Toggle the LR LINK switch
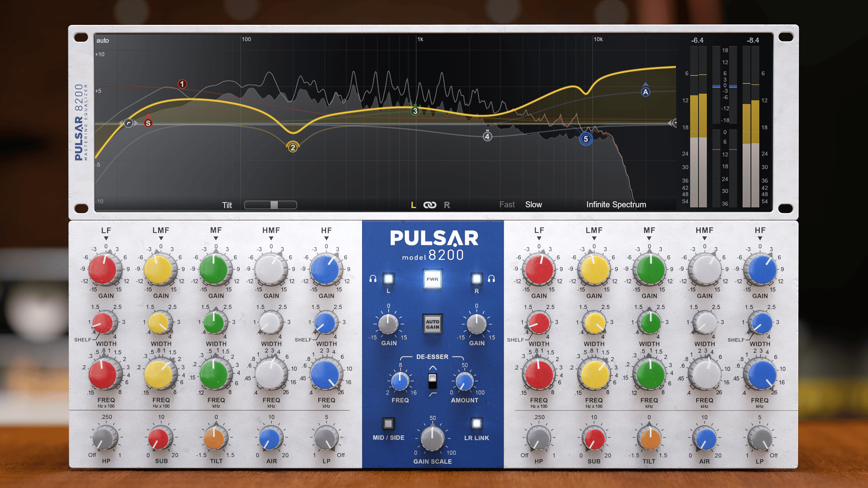 click(476, 423)
